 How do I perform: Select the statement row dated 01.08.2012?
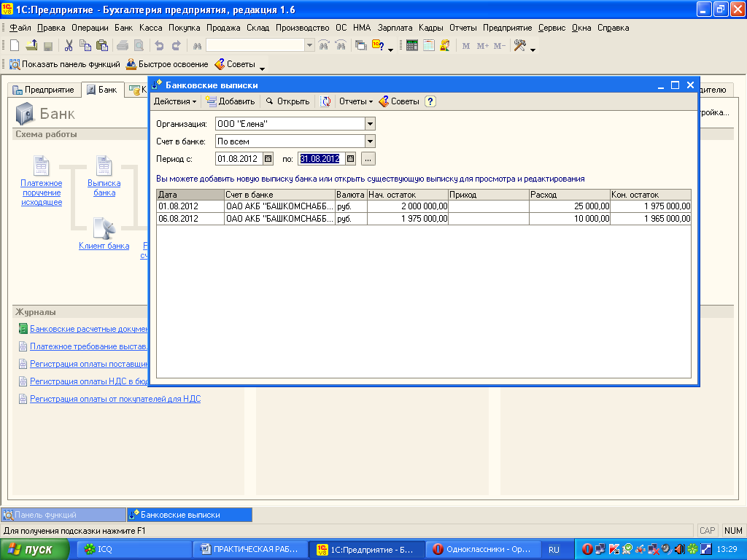click(424, 206)
